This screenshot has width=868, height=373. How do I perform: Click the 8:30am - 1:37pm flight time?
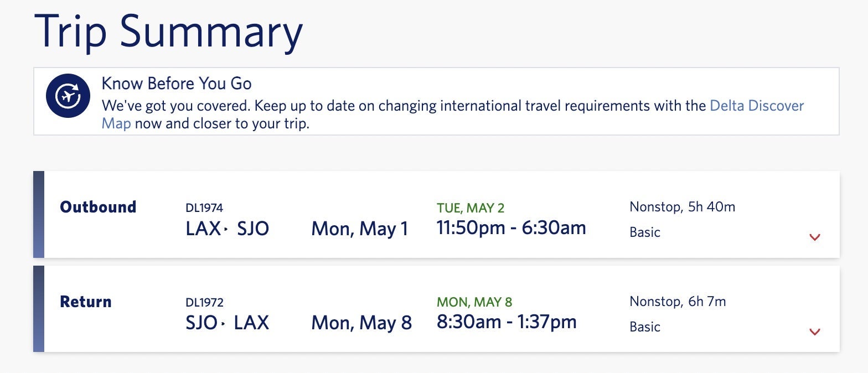507,322
